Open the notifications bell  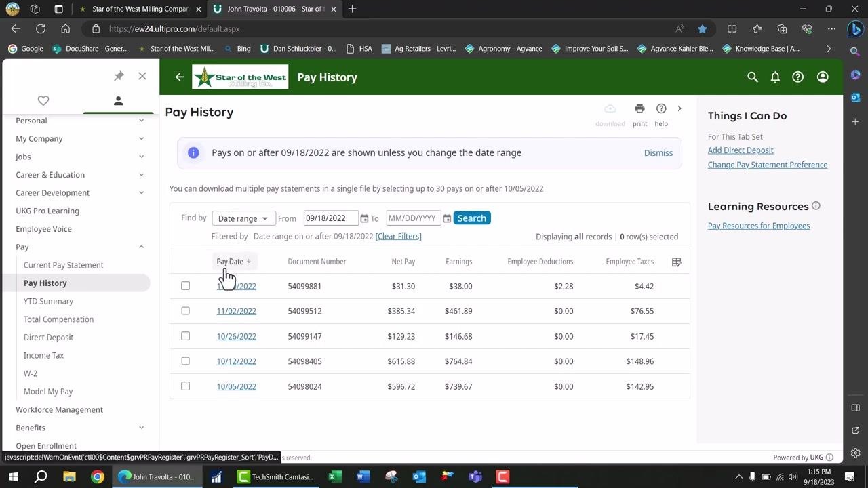(775, 77)
